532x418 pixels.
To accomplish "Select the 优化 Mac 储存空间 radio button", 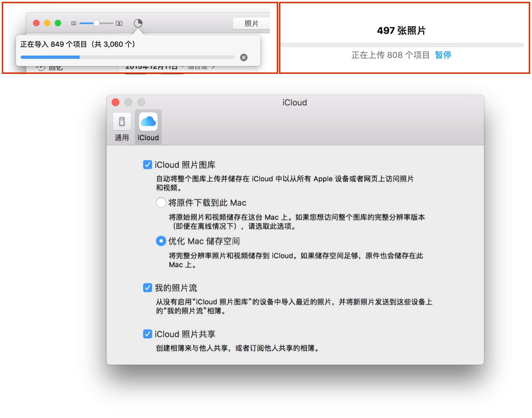I will pyautogui.click(x=161, y=241).
